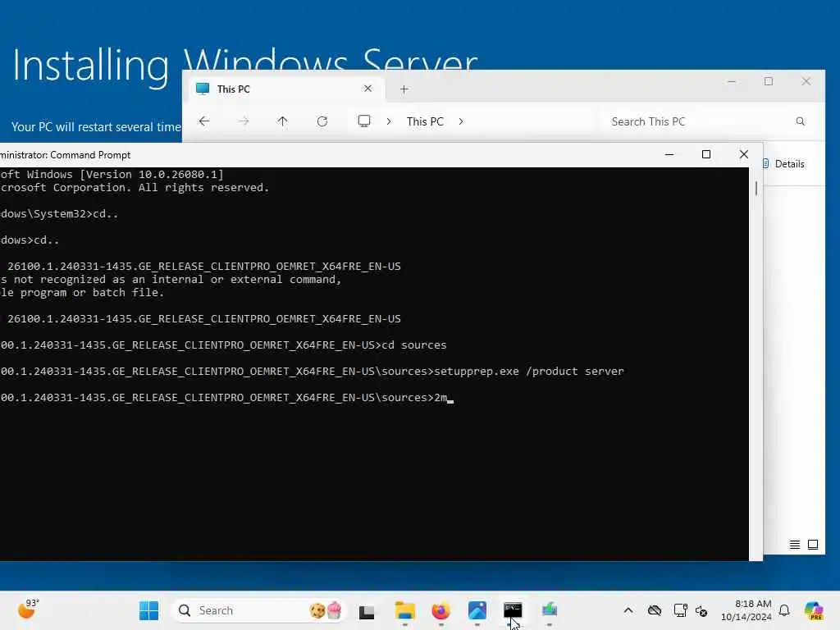Close the This PC tab
Screen dimensions: 840x630
[x=368, y=89]
